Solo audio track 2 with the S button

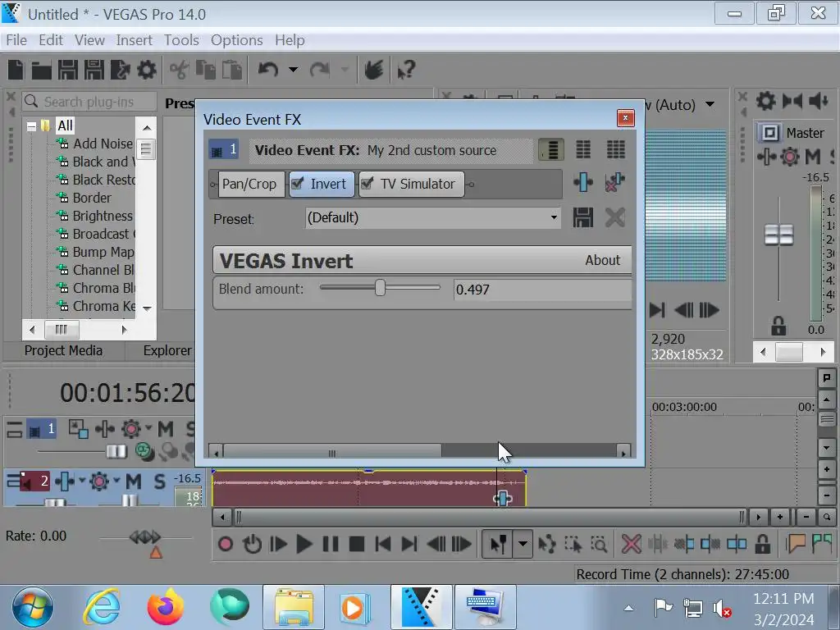160,481
